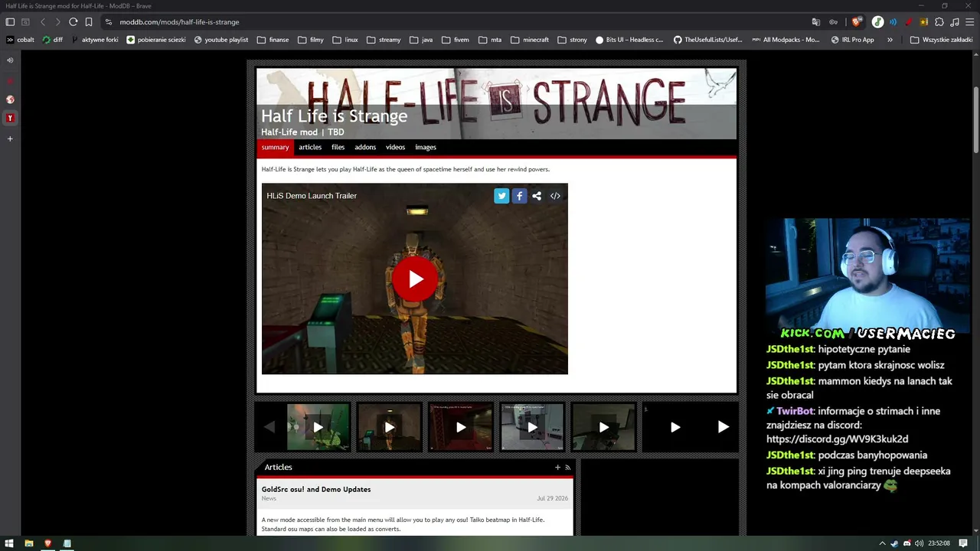
Task: Open the diff bookmark
Action: click(53, 40)
